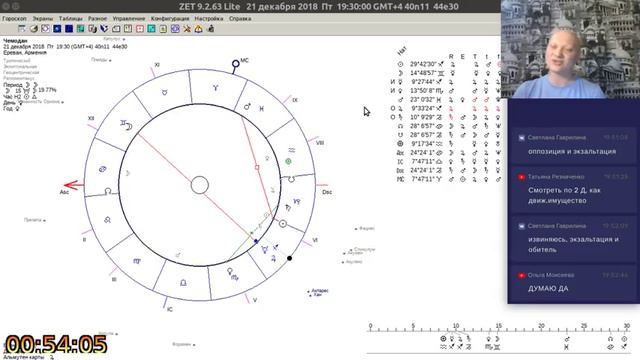Viewport: 640px width, 360px height.
Task: Click the solid navy square toolbar icon
Action: 69,29
